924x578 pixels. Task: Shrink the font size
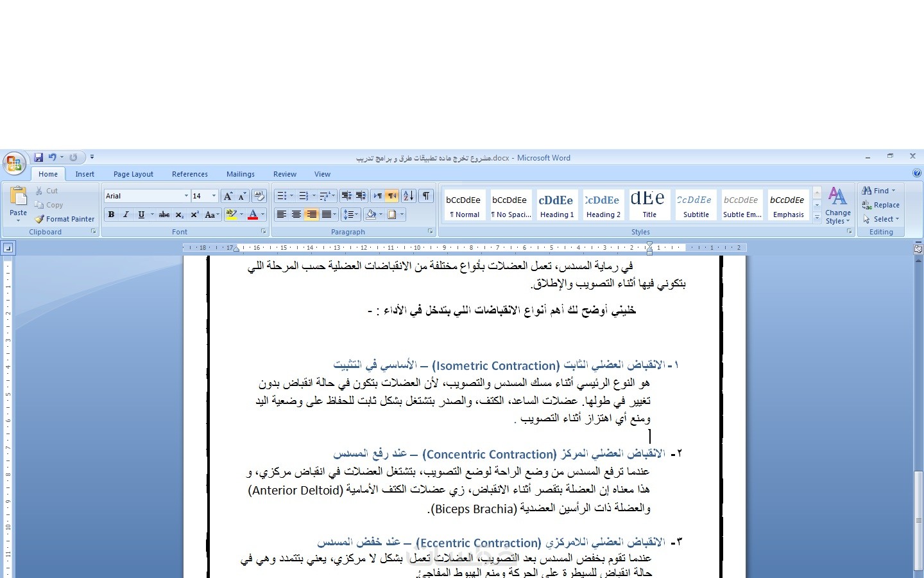coord(242,196)
